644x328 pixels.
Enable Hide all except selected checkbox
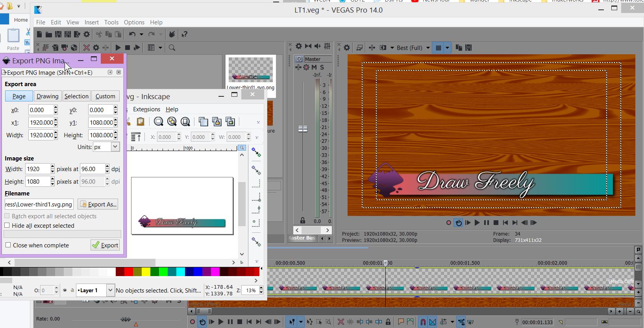7,225
